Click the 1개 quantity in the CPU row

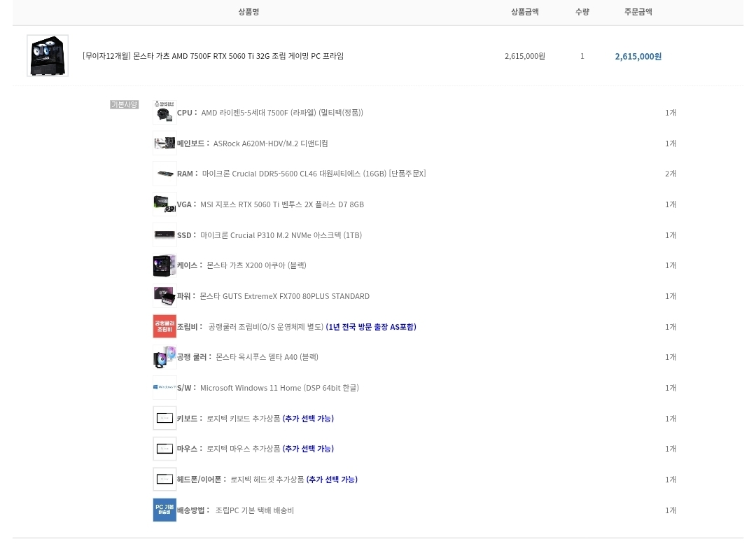click(x=671, y=113)
